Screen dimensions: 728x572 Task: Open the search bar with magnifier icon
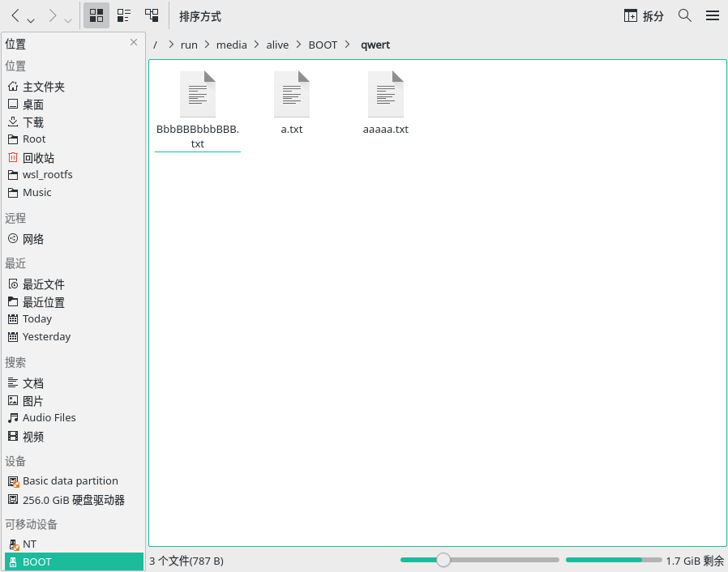685,15
